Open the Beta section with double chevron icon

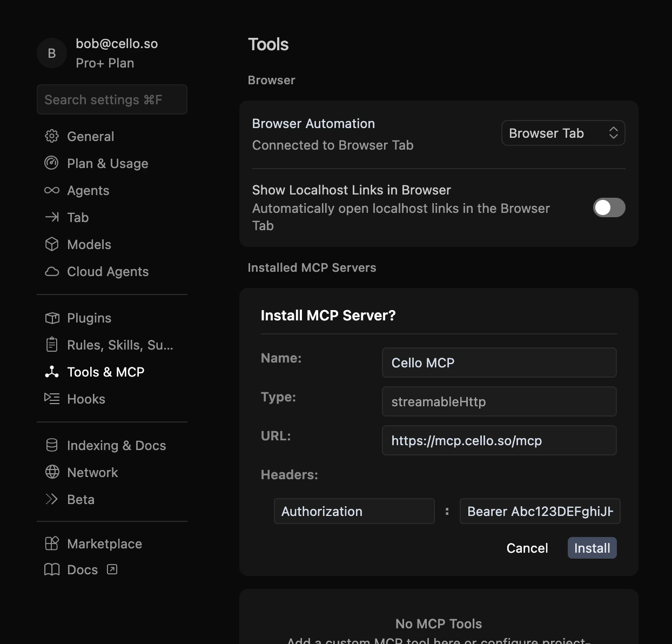[52, 499]
